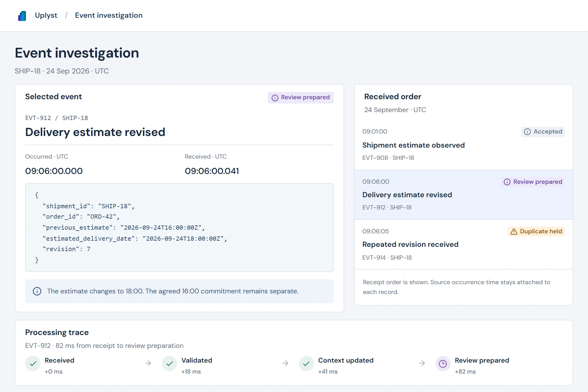Click the EVT-914 · SHIP-18 label
This screenshot has width=588, height=392.
point(387,258)
